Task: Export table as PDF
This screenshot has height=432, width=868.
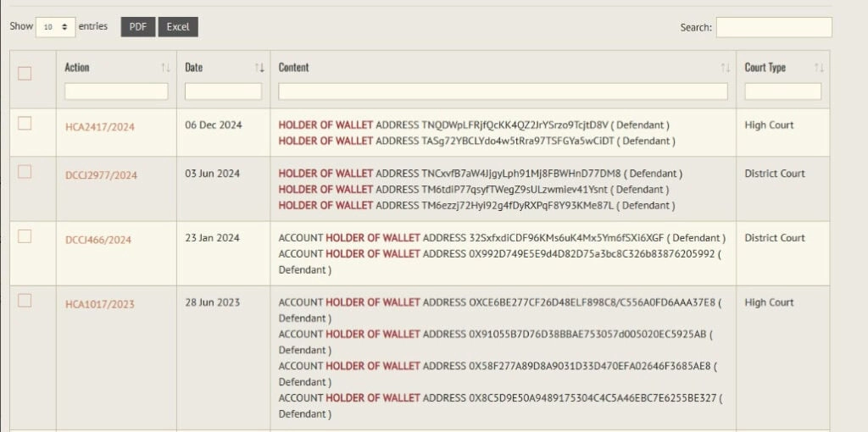Action: pyautogui.click(x=138, y=27)
